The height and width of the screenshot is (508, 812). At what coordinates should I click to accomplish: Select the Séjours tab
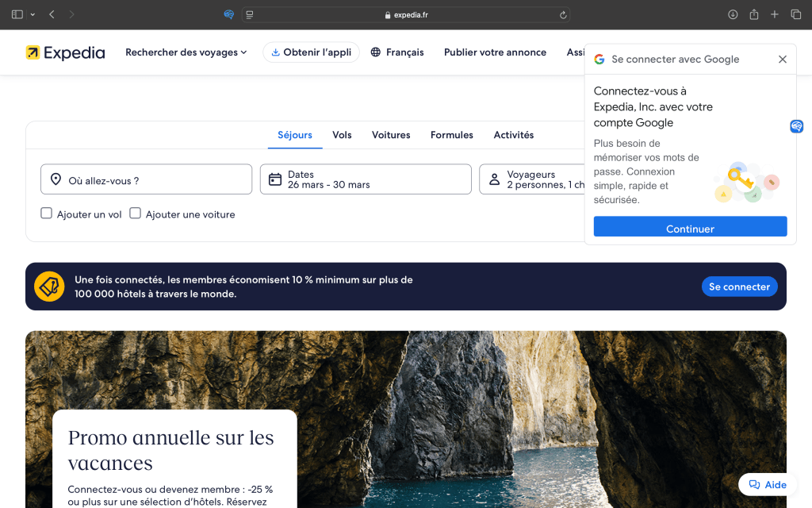295,135
